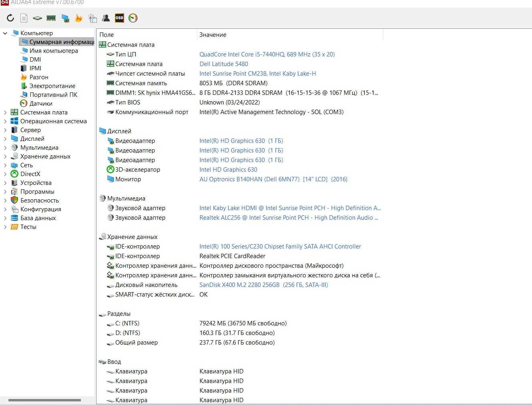Screen dimensions: 532x405
Task: Expand the Сеть tree node
Action: 5,165
